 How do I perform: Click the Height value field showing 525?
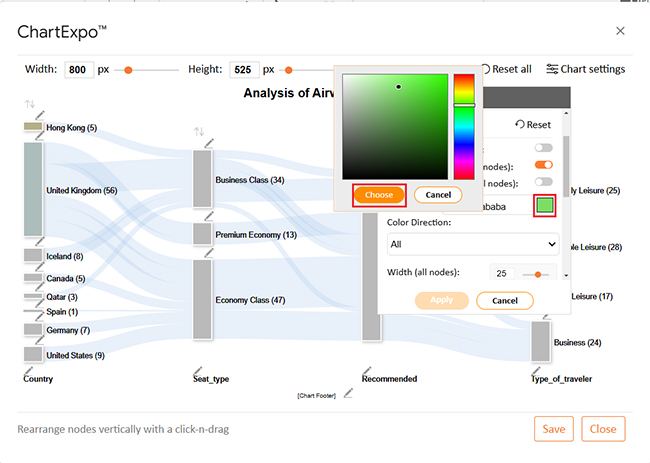click(x=244, y=70)
